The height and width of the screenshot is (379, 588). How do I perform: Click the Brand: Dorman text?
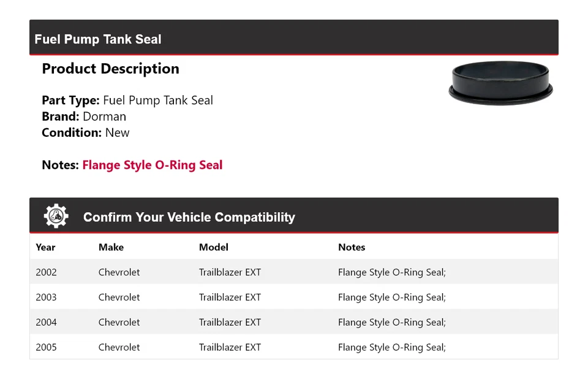[84, 117]
